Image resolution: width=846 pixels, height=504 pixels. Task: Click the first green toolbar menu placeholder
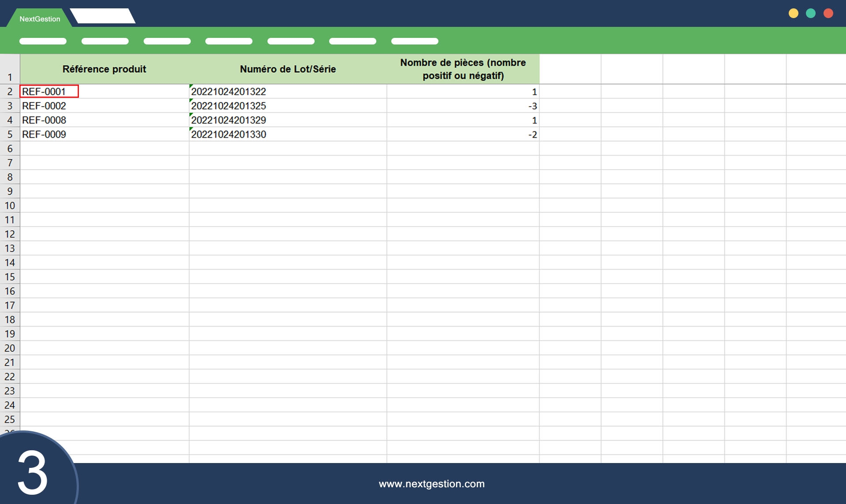click(x=43, y=41)
